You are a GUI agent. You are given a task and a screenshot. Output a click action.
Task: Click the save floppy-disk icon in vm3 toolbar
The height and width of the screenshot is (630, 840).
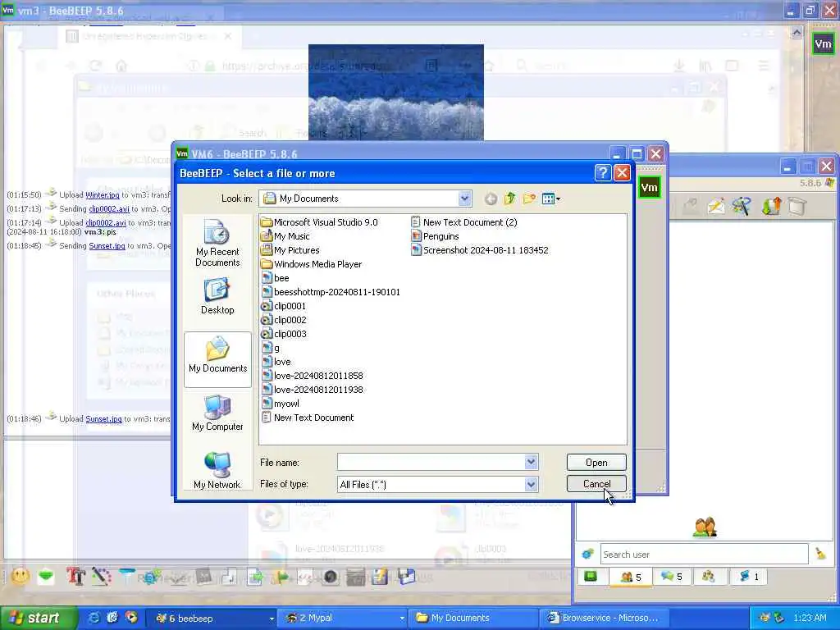tap(407, 577)
